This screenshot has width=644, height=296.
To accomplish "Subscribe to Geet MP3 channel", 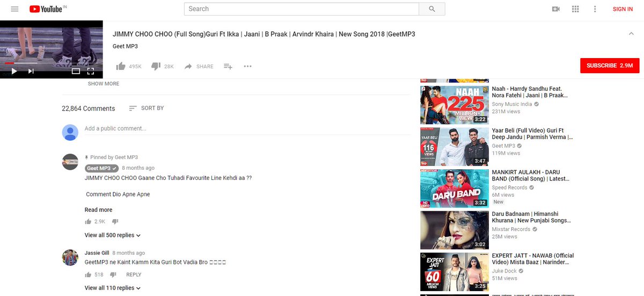I will [610, 66].
